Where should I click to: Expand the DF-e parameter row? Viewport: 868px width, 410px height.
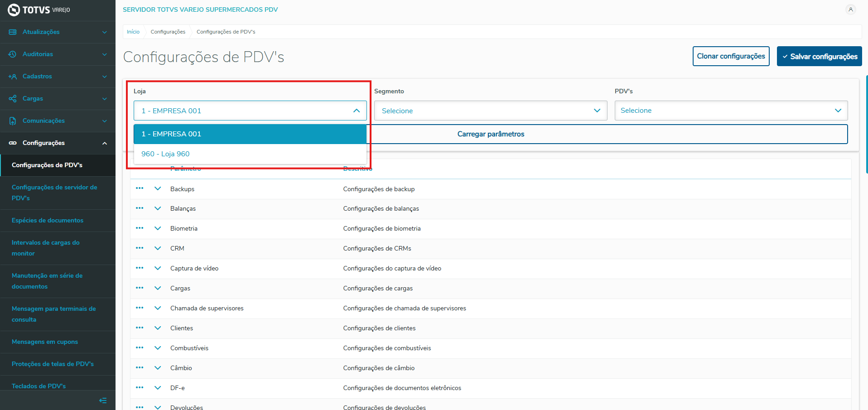pyautogui.click(x=158, y=388)
